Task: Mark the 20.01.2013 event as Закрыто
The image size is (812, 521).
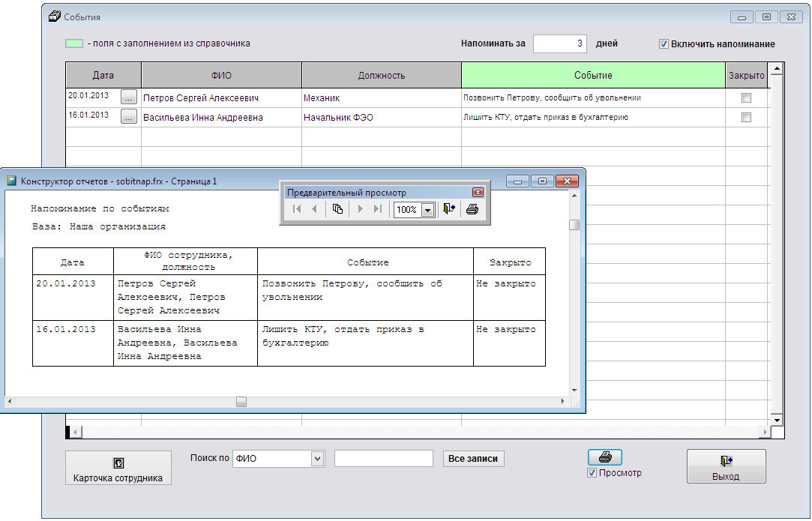Action: (x=746, y=97)
